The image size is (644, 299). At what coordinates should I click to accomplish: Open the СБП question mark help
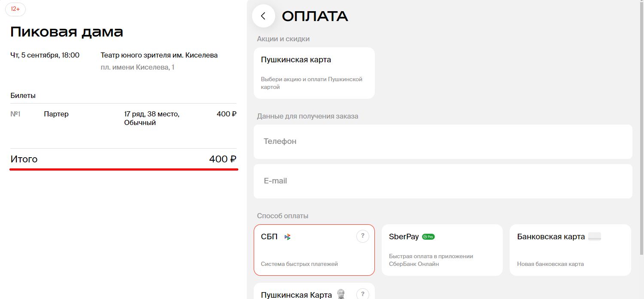(x=362, y=236)
